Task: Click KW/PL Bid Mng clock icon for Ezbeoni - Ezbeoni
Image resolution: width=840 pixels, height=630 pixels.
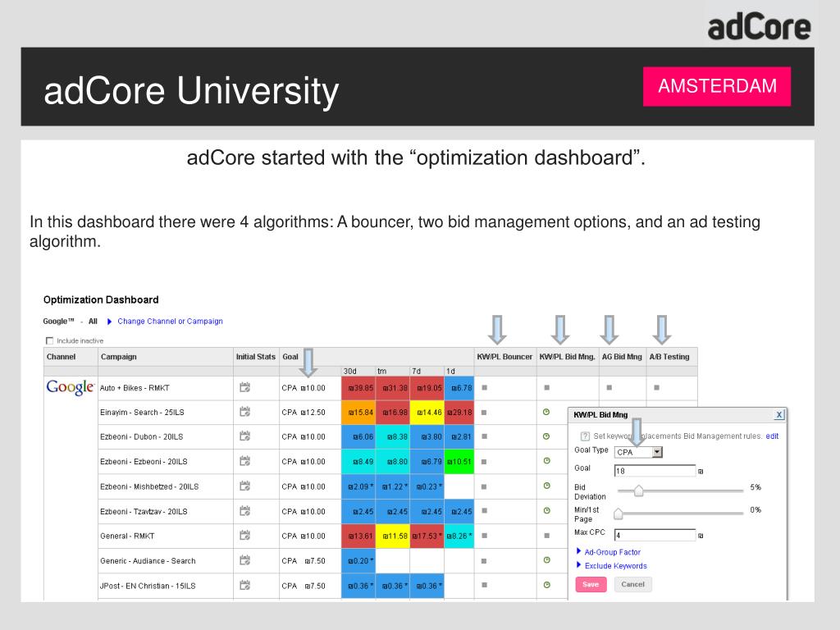Action: coord(546,461)
